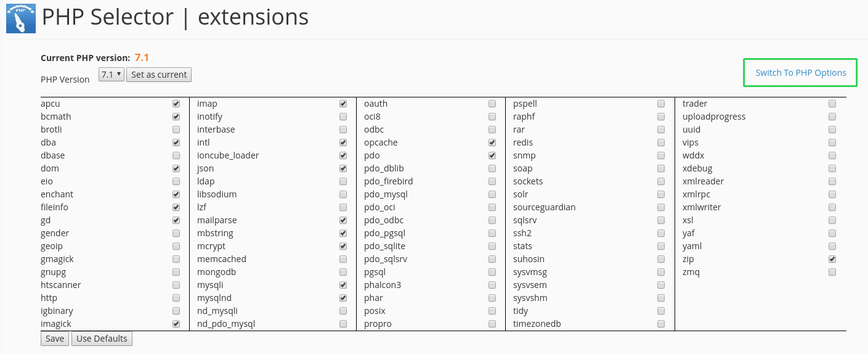Toggle the mbstring extension off

(343, 233)
